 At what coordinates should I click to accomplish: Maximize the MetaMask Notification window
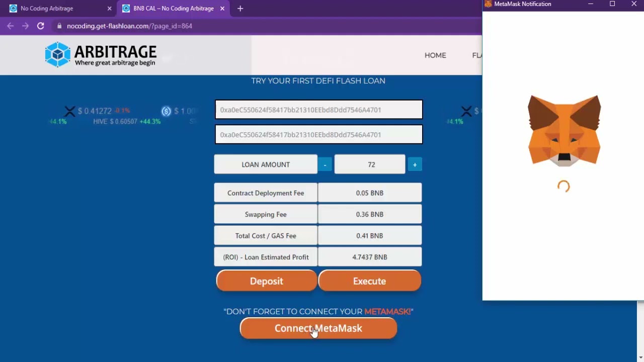point(612,4)
